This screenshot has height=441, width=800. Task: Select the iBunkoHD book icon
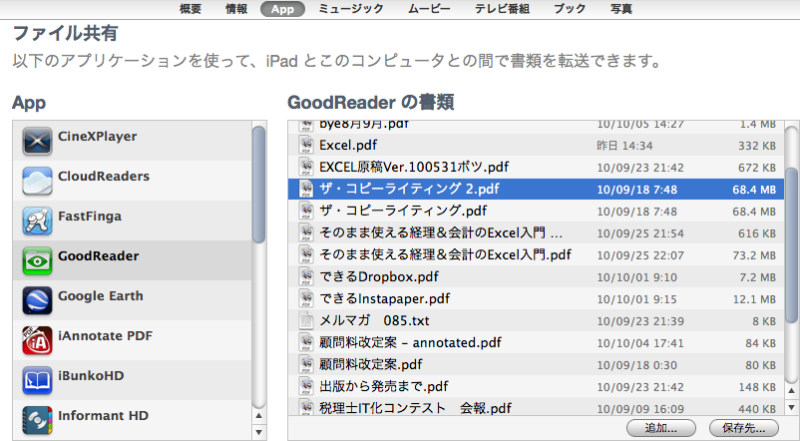(37, 380)
